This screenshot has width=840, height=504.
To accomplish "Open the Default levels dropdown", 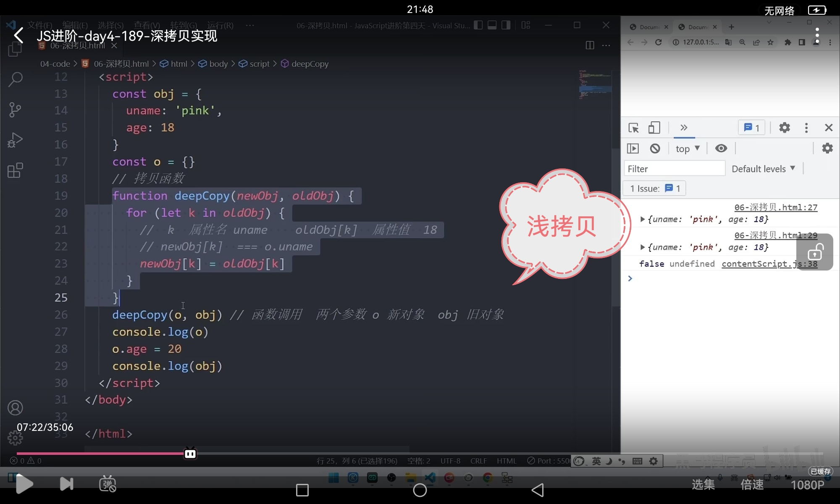I will click(763, 169).
